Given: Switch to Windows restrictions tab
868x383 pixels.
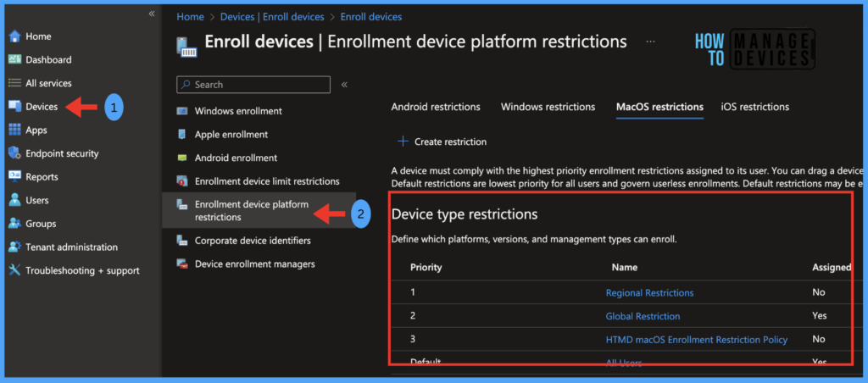Looking at the screenshot, I should tap(548, 107).
